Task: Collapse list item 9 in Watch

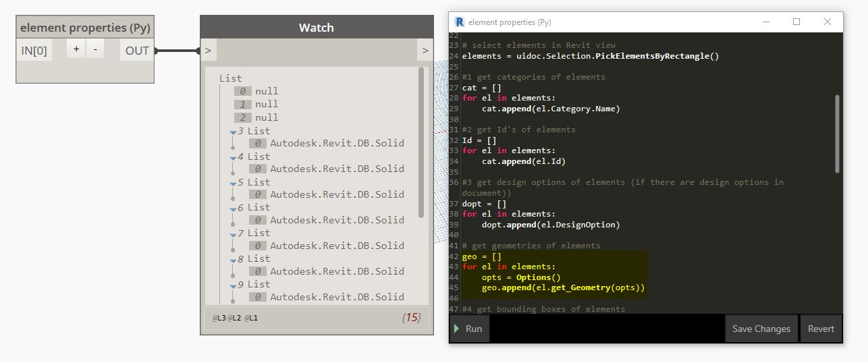Action: tap(233, 285)
